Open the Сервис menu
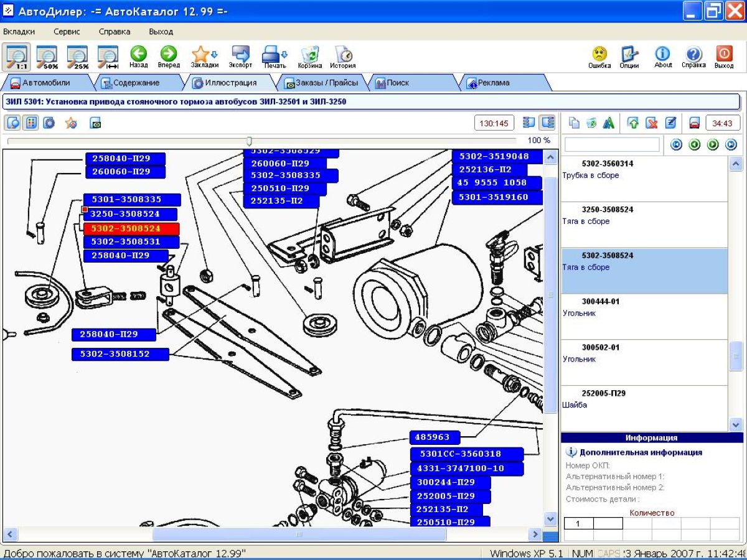 [x=67, y=32]
